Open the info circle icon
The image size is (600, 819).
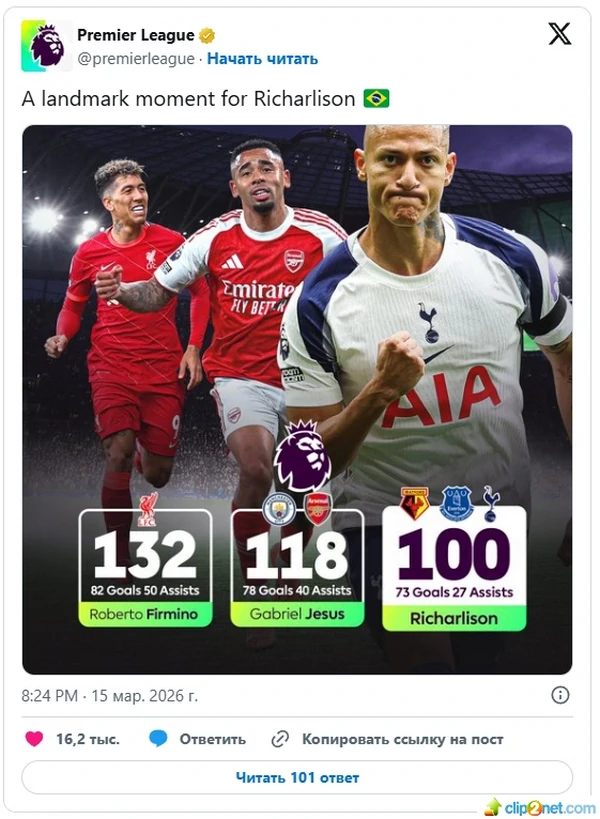(560, 695)
